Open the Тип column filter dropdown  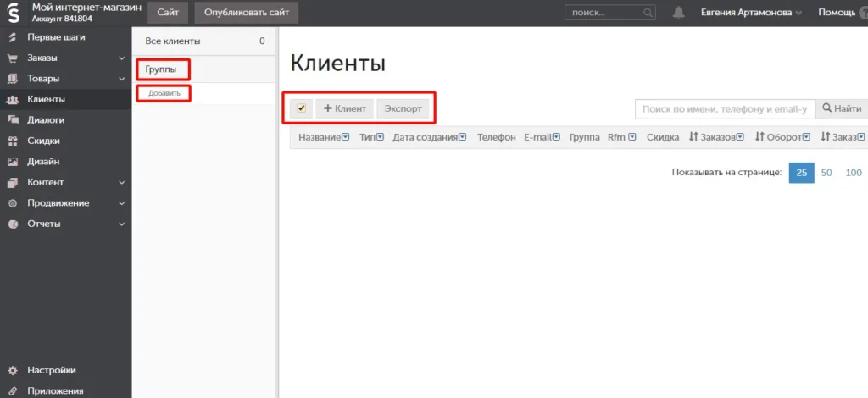[380, 137]
